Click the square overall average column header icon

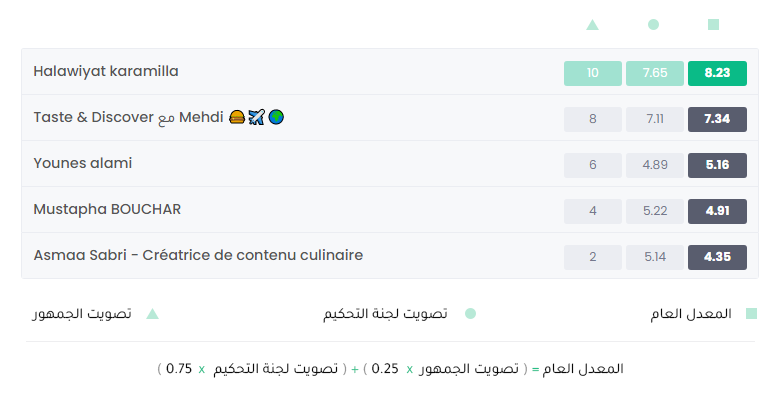pyautogui.click(x=713, y=24)
